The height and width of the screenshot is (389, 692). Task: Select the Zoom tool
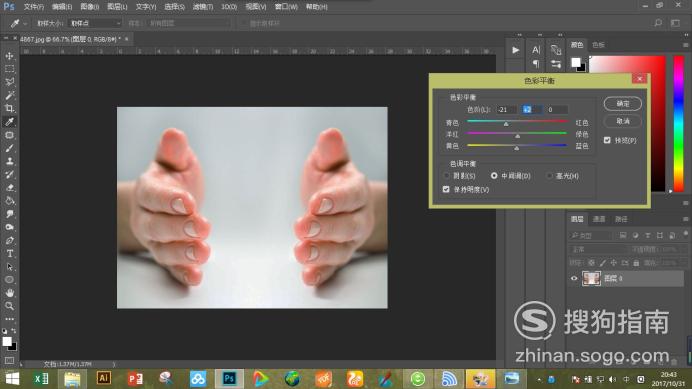tap(9, 306)
